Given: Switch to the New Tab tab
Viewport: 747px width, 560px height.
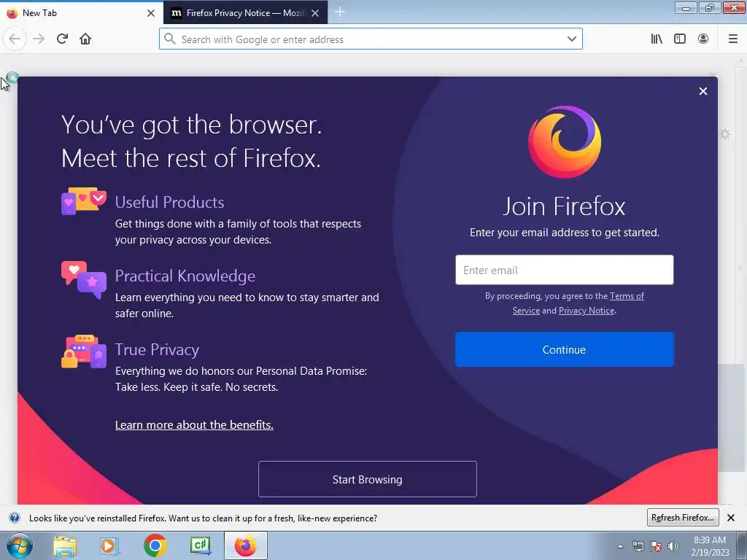Looking at the screenshot, I should 81,13.
